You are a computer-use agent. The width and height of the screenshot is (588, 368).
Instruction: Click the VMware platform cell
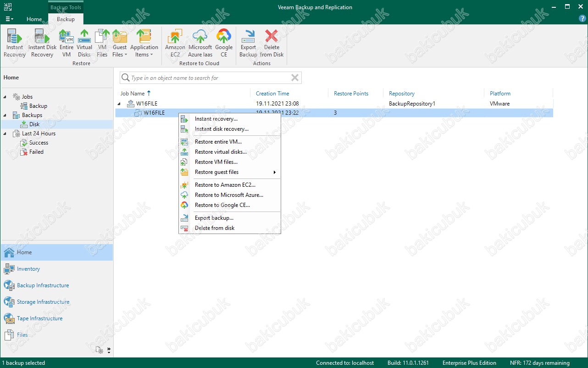click(499, 104)
